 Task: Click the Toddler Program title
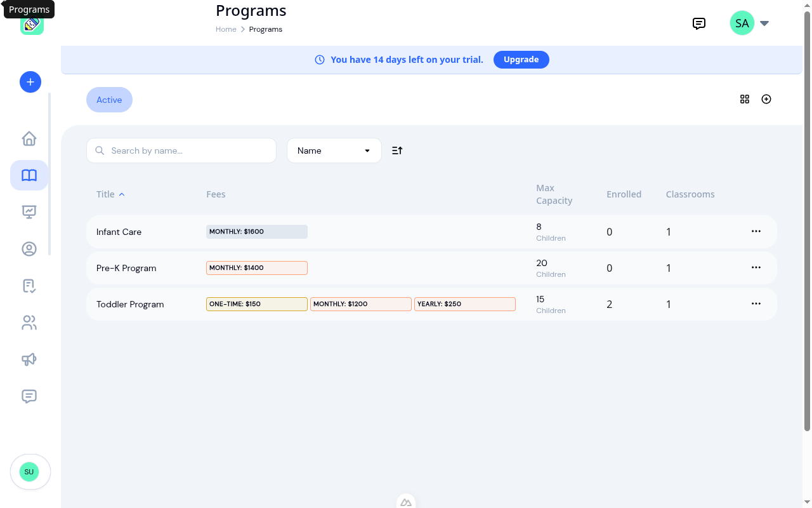(130, 304)
